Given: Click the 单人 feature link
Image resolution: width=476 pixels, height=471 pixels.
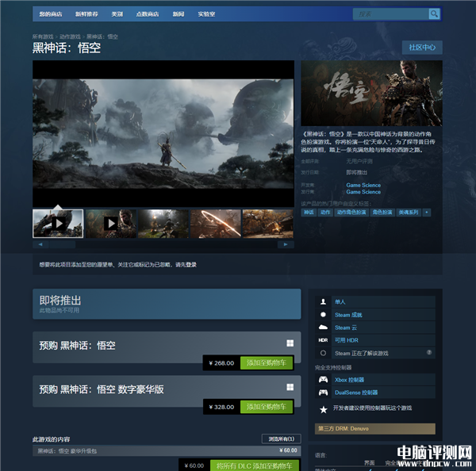Looking at the screenshot, I should tap(340, 301).
